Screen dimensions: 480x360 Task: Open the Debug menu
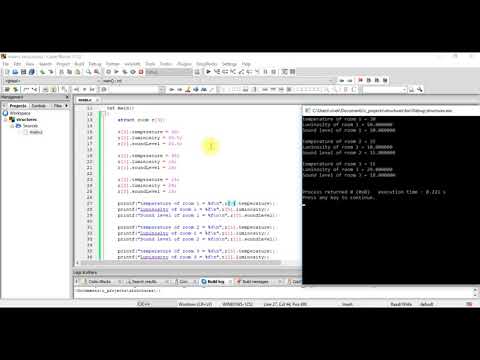click(x=95, y=64)
